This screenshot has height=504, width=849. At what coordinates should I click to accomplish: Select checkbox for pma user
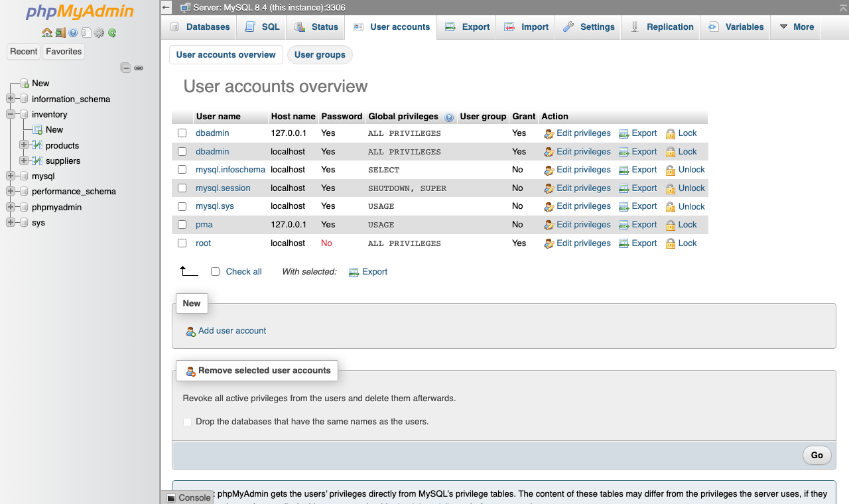(x=182, y=225)
